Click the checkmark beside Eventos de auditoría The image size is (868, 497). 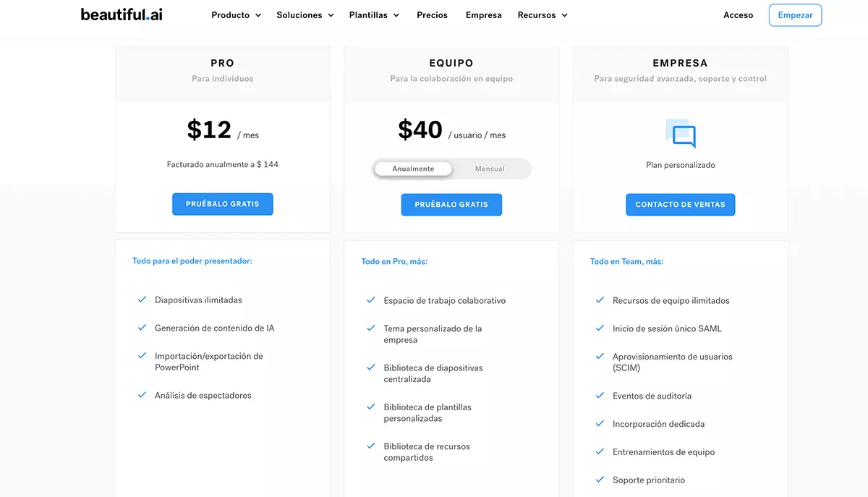point(600,396)
